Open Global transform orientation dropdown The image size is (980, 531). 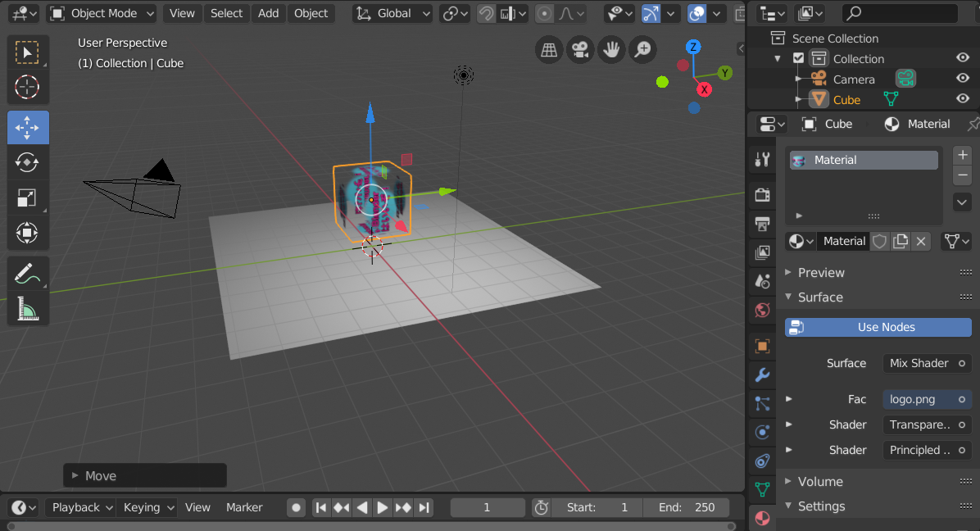click(393, 13)
